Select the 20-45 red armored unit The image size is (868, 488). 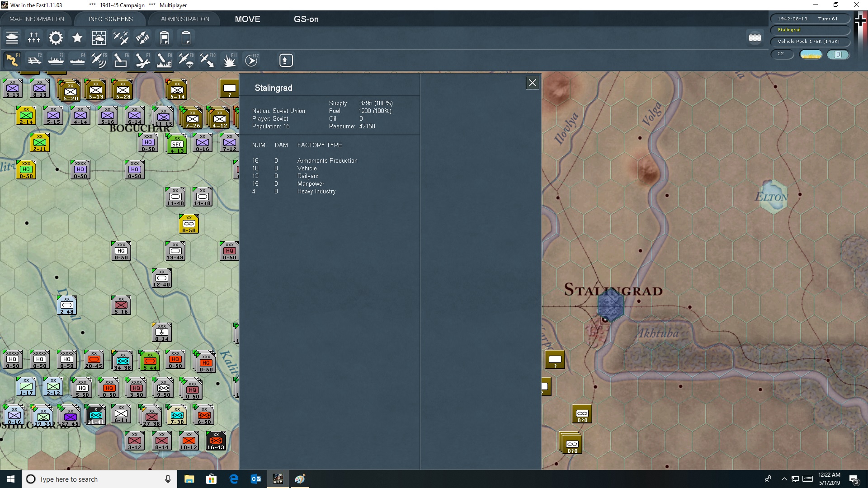coord(94,360)
